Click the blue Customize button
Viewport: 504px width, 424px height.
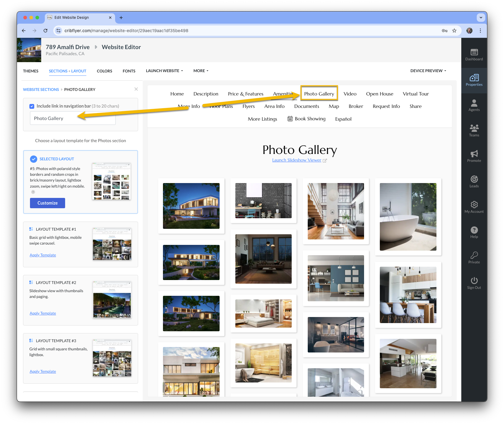click(x=48, y=203)
